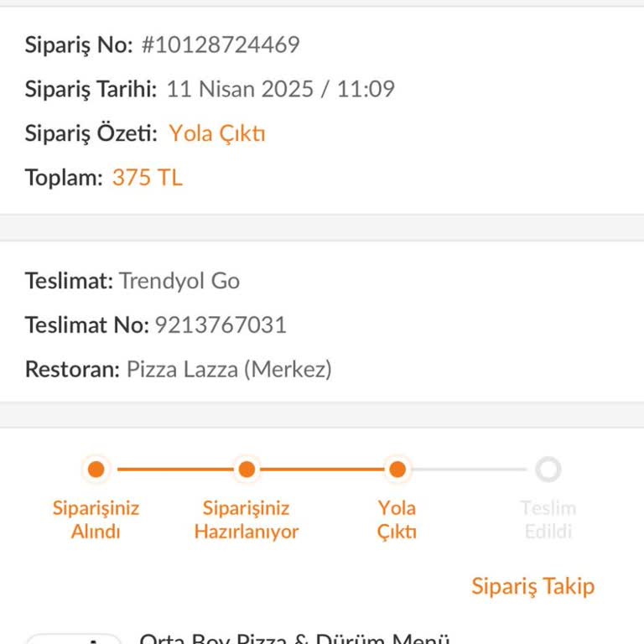The image size is (644, 644).
Task: Tap the Yola Çıktı status in Sipariş Özeti
Action: pyautogui.click(x=217, y=133)
